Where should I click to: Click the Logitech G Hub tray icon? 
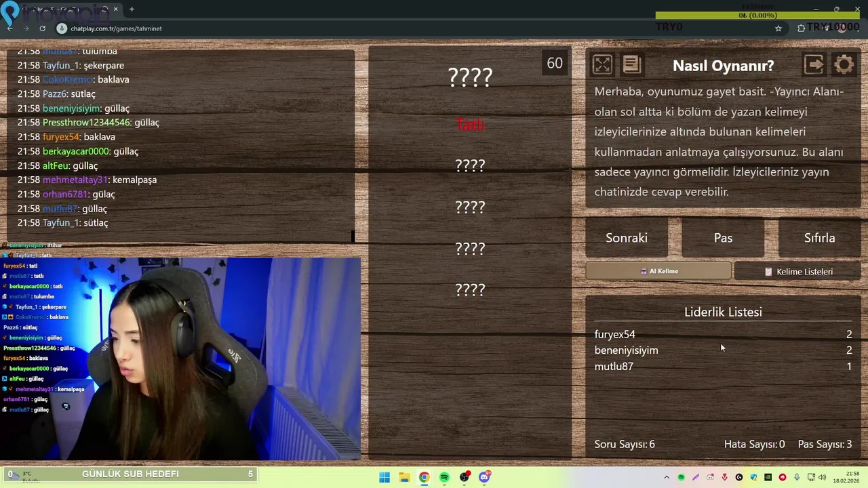click(739, 477)
